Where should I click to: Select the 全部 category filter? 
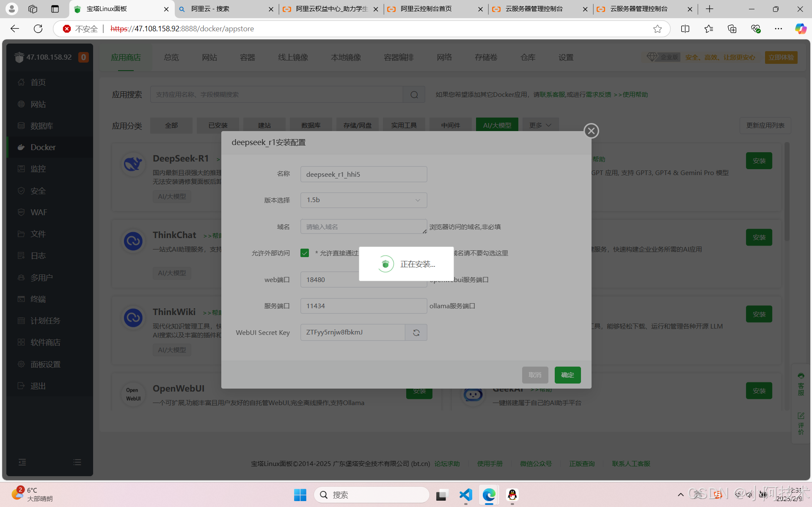tap(171, 125)
